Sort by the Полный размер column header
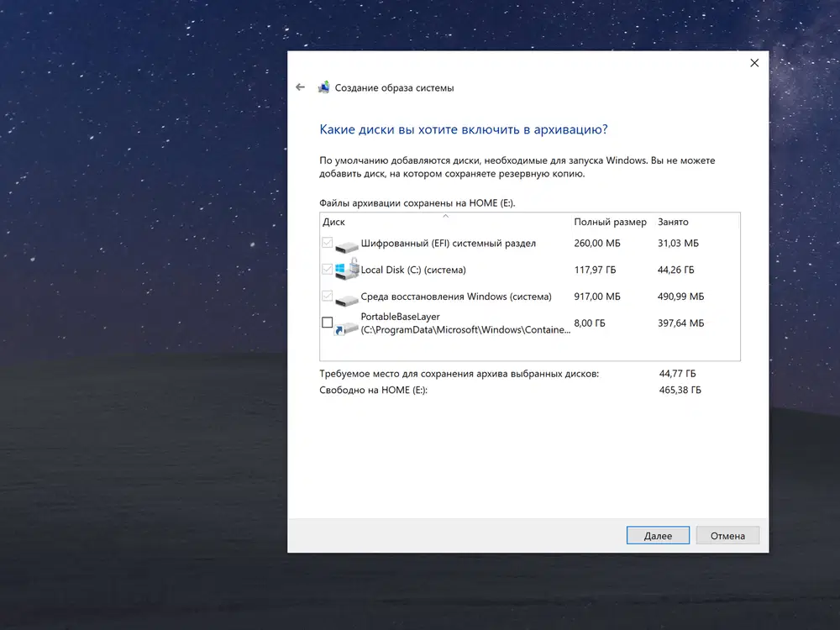Screen dimensions: 840x630 click(612, 222)
